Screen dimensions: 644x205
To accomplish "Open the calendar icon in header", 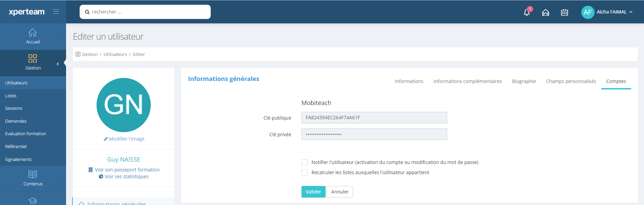I will click(564, 13).
